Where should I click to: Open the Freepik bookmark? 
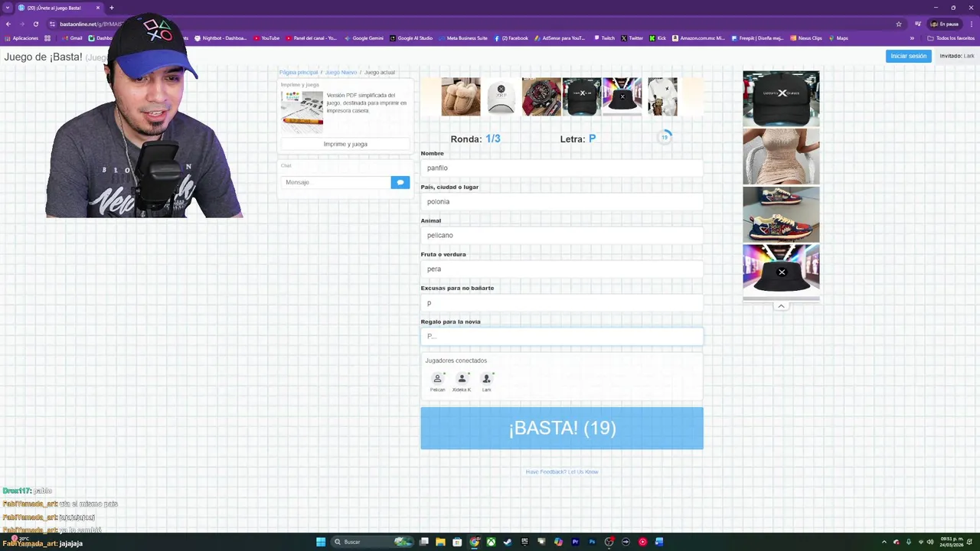point(757,38)
